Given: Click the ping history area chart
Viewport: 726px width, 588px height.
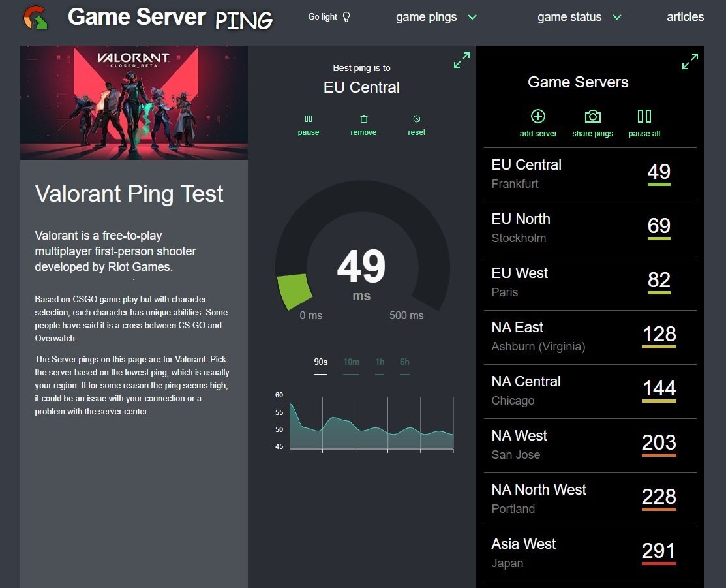Looking at the screenshot, I should (371, 424).
